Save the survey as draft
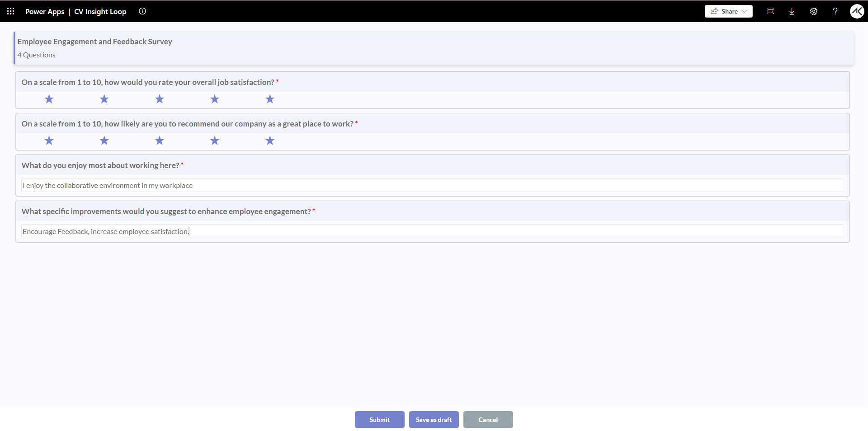868x431 pixels. tap(434, 419)
